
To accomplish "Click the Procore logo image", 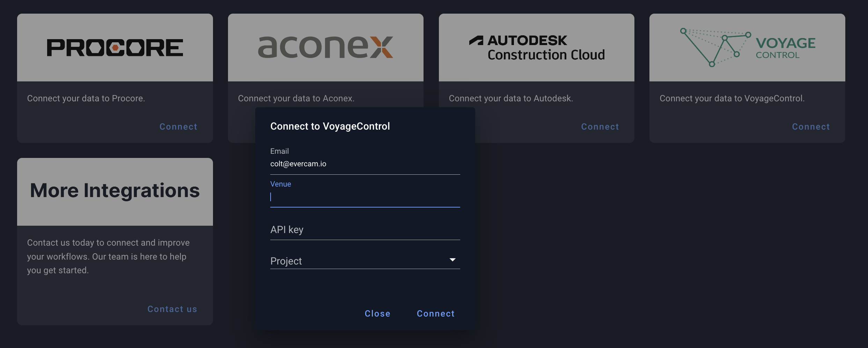I will (x=115, y=48).
